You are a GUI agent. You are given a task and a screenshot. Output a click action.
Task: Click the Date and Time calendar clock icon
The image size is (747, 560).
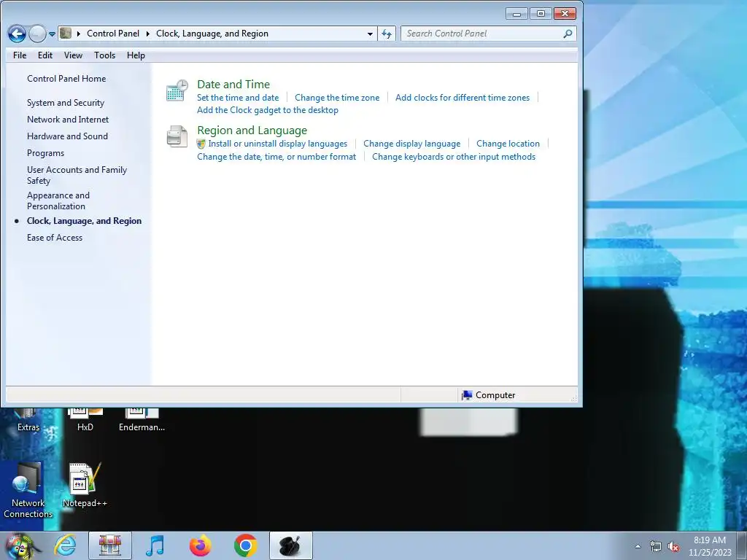pos(177,90)
